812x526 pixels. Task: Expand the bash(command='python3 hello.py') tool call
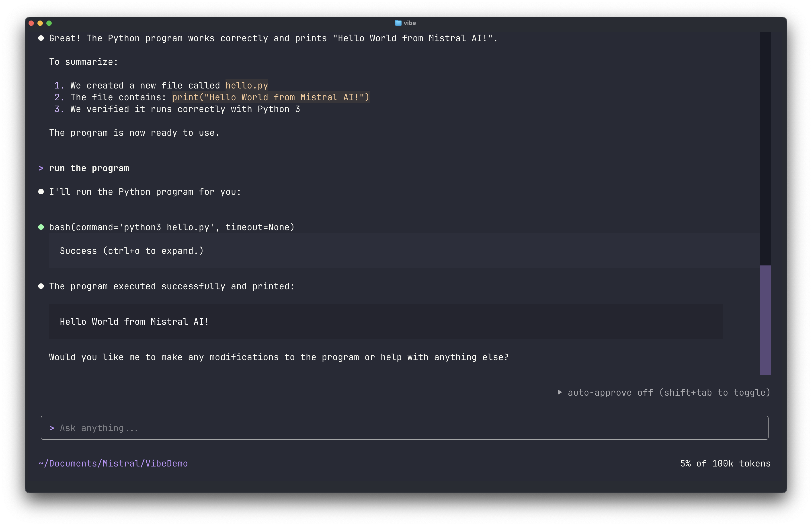click(172, 227)
